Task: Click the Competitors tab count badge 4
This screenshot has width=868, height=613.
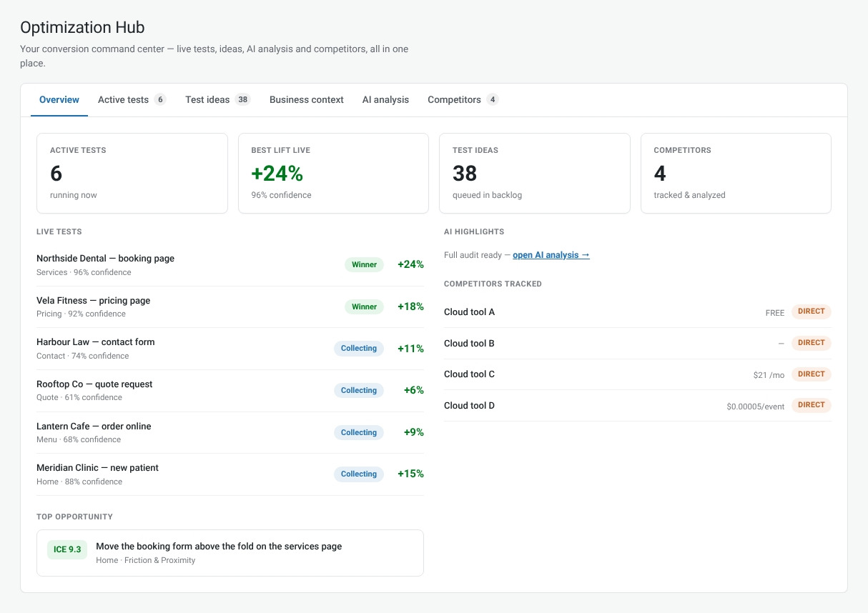Action: tap(493, 100)
